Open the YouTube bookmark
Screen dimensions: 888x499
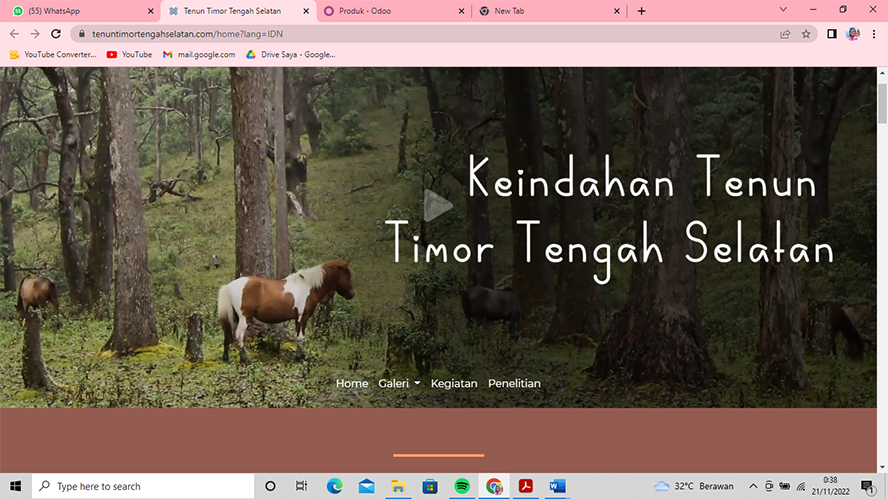(x=129, y=54)
